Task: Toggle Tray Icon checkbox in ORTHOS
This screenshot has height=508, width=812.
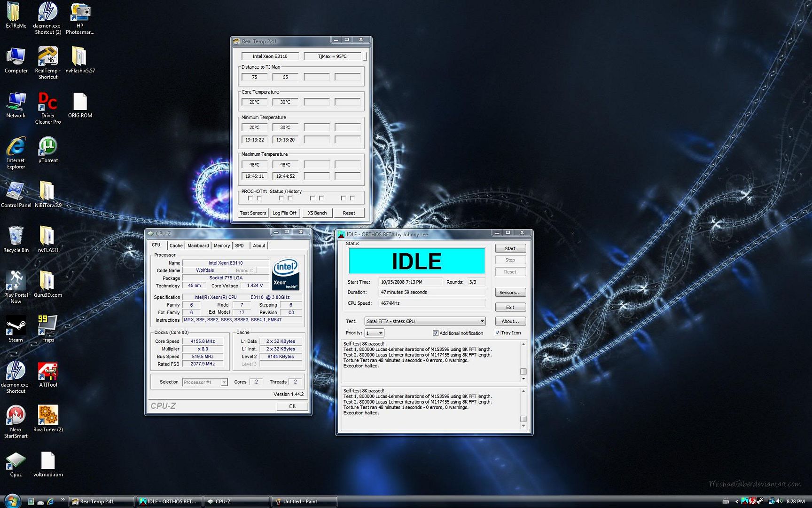Action: [x=497, y=333]
